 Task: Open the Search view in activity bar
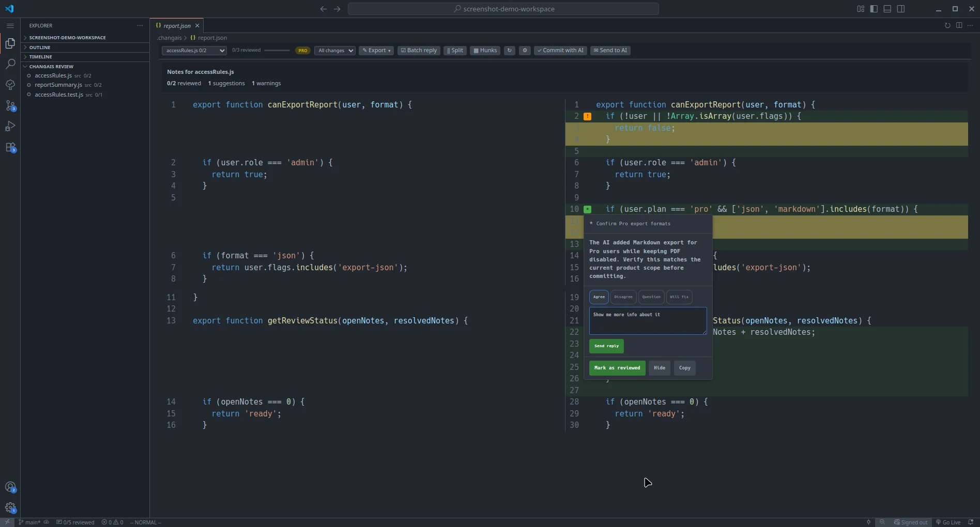[x=10, y=64]
